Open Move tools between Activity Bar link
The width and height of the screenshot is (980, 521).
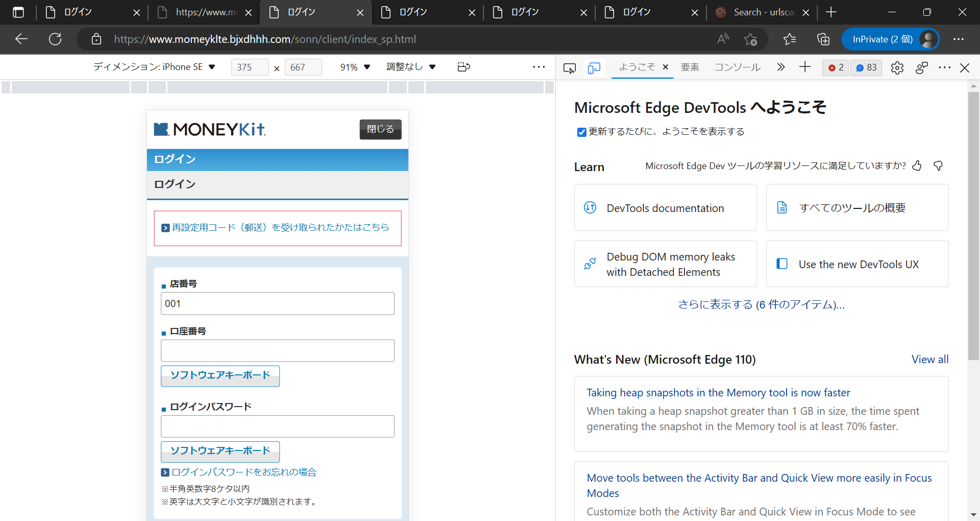tap(759, 485)
